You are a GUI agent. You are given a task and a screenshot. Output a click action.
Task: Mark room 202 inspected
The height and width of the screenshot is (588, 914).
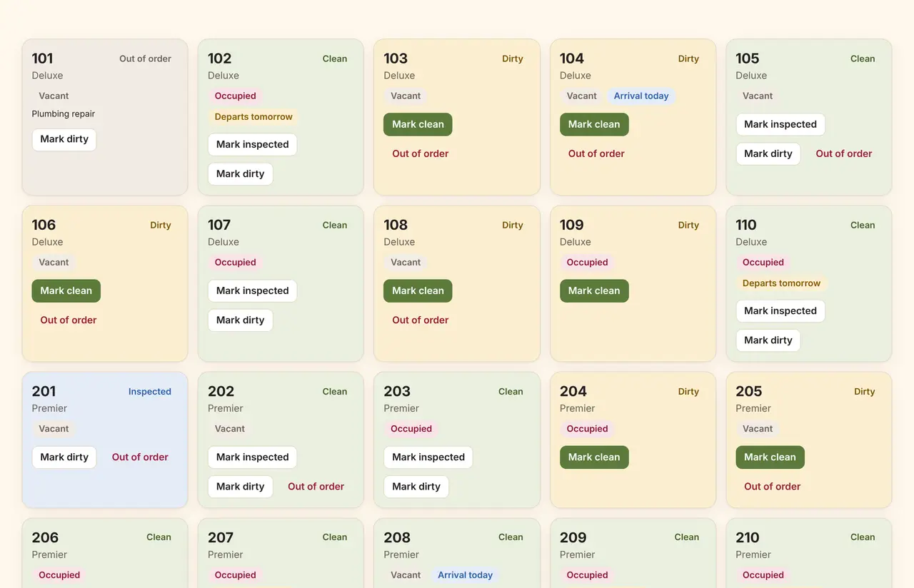point(252,457)
